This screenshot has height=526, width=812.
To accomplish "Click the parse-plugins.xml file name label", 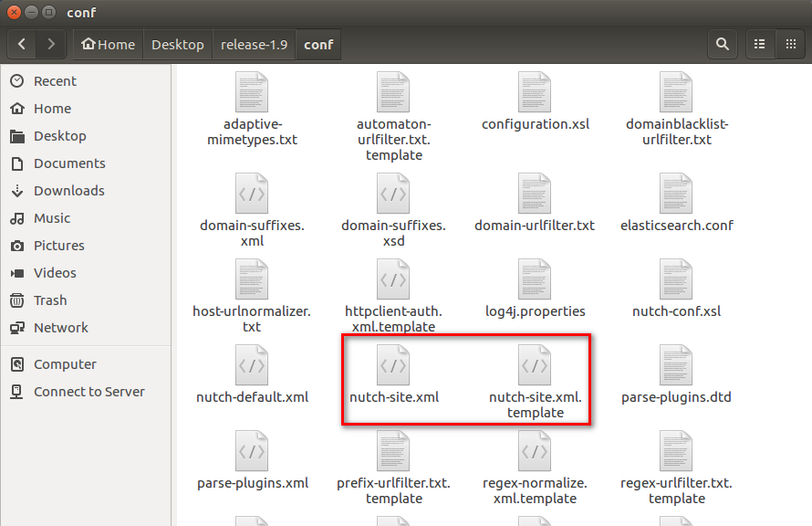I will click(x=252, y=483).
